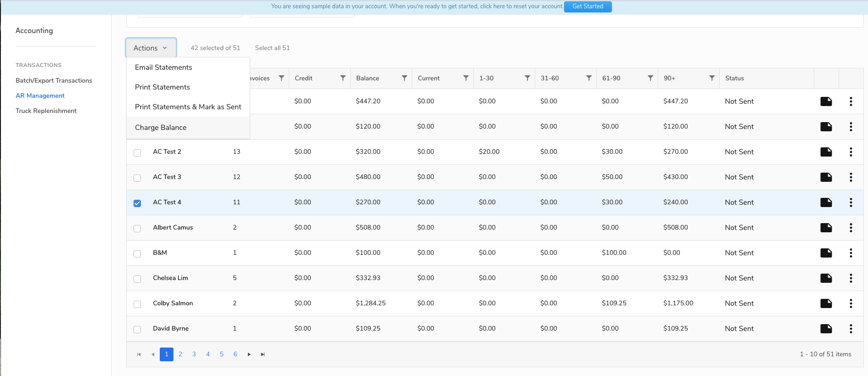Go to page 3 of results
This screenshot has height=376, width=868.
pyautogui.click(x=194, y=354)
